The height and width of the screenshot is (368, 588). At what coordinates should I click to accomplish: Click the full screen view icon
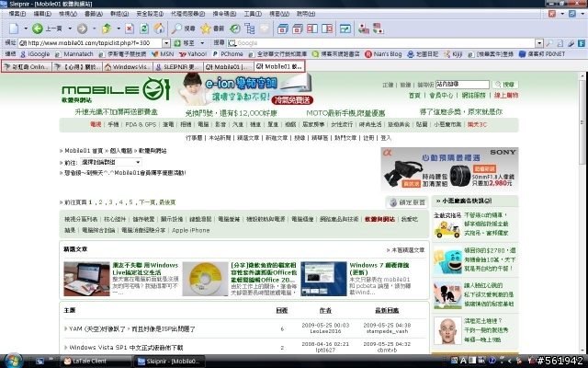[x=345, y=29]
